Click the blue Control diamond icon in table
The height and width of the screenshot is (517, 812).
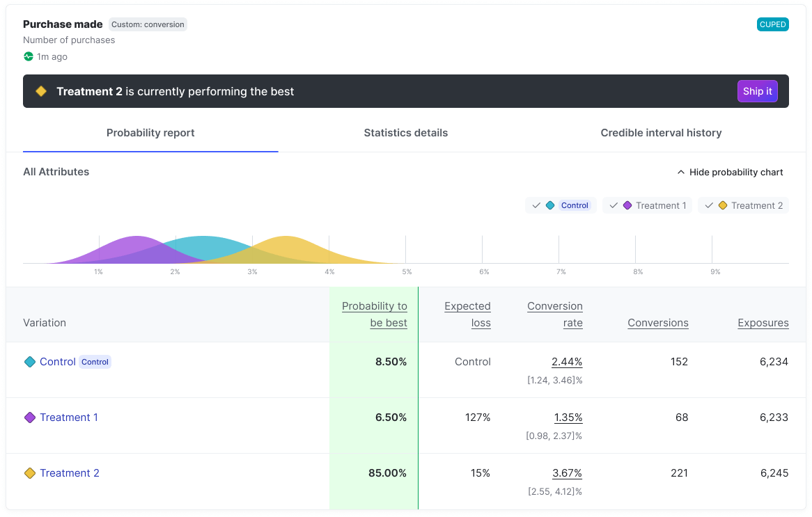(30, 362)
